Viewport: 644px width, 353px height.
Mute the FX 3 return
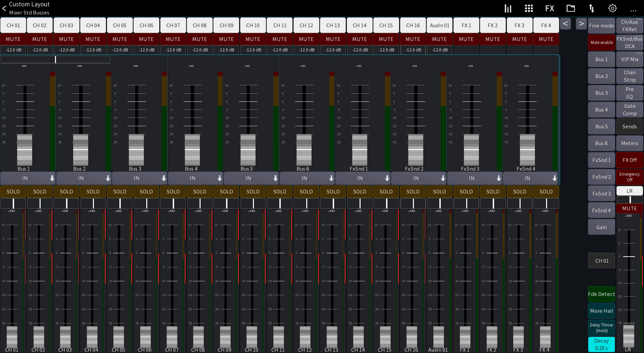(x=520, y=39)
